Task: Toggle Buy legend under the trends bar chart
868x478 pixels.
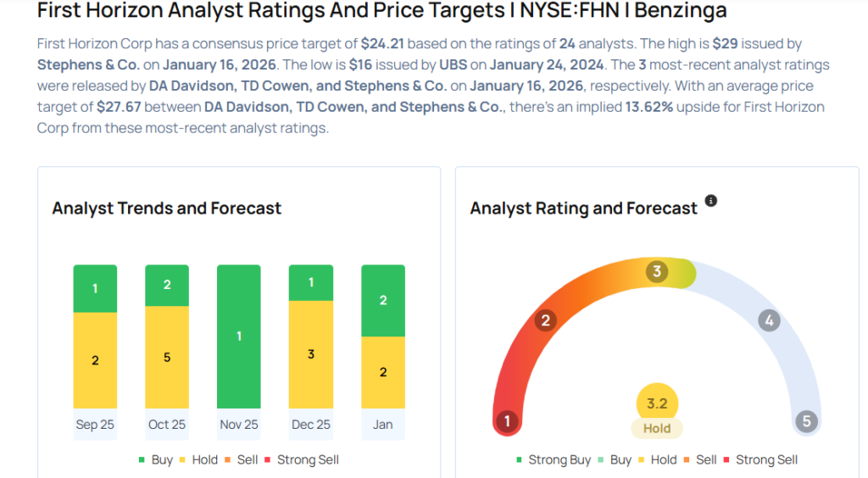Action: 155,459
